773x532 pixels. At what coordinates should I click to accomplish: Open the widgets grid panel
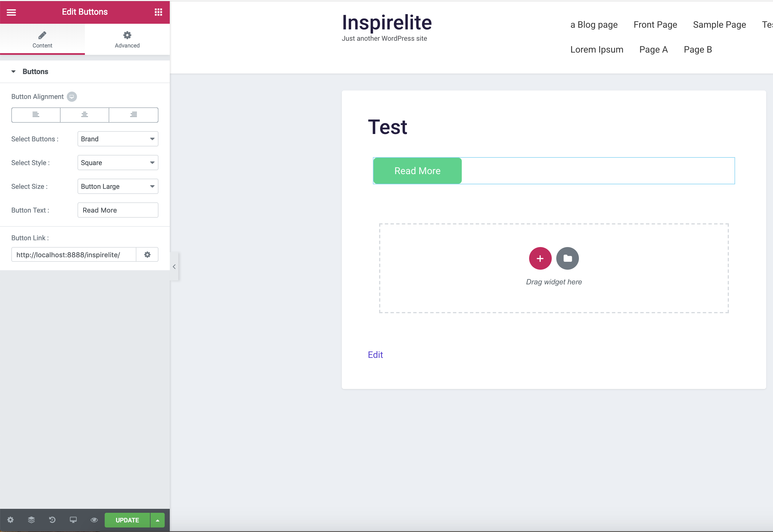(158, 12)
